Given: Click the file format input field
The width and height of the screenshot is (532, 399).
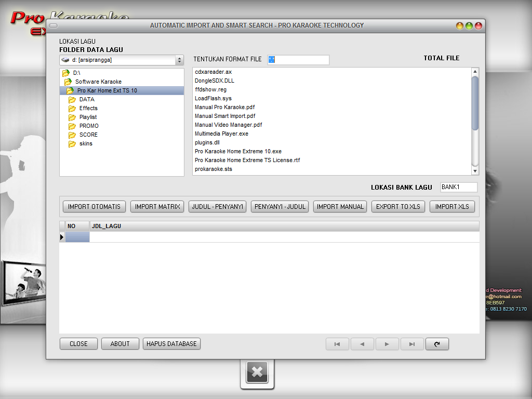Looking at the screenshot, I should (x=298, y=60).
